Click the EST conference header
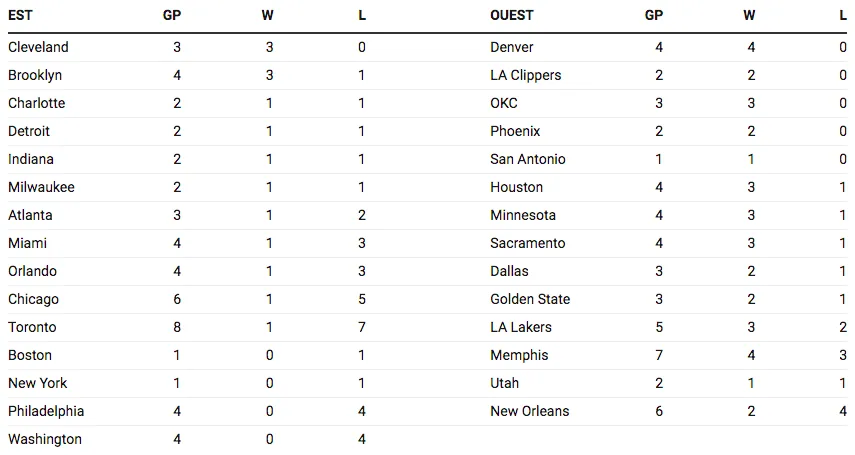The image size is (855, 455). coord(20,15)
